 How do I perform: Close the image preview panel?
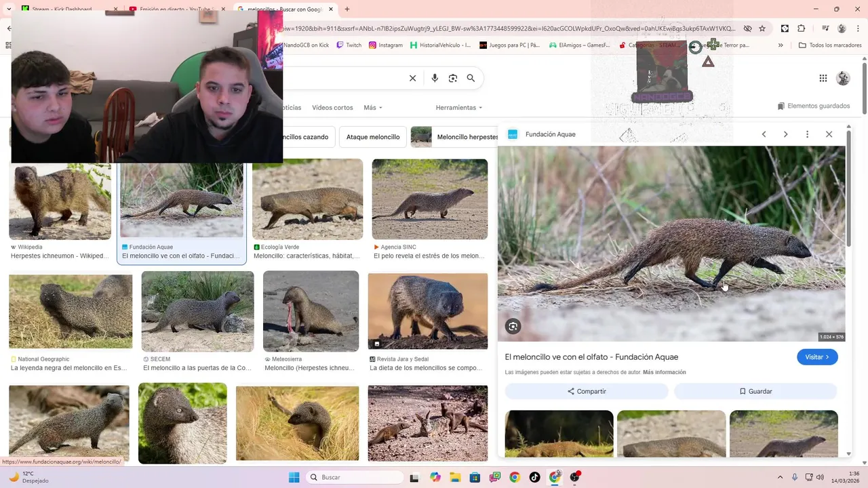click(x=829, y=134)
